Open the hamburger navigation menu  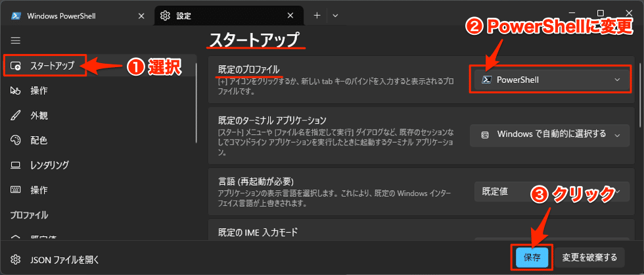coord(16,40)
